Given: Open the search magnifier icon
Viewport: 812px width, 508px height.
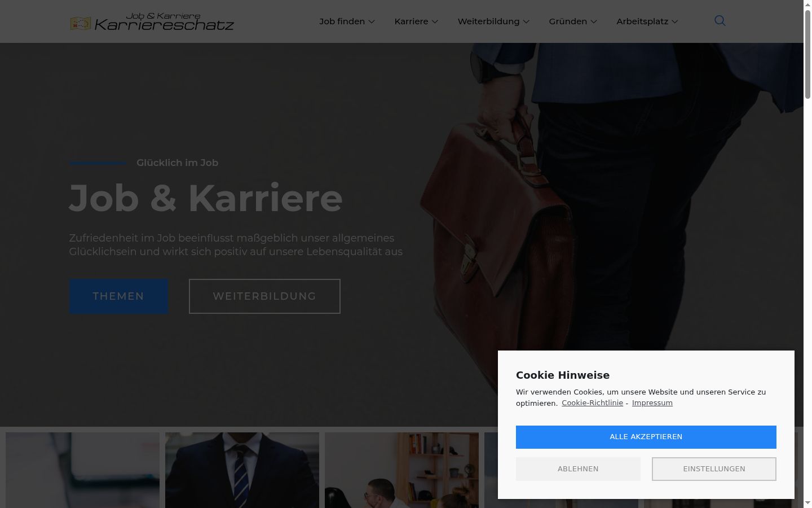Looking at the screenshot, I should pos(720,21).
